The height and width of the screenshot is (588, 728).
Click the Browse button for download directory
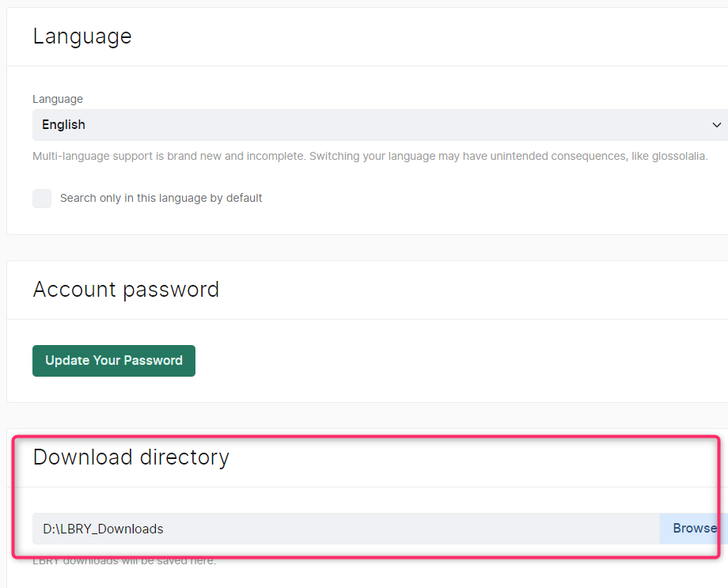(694, 528)
